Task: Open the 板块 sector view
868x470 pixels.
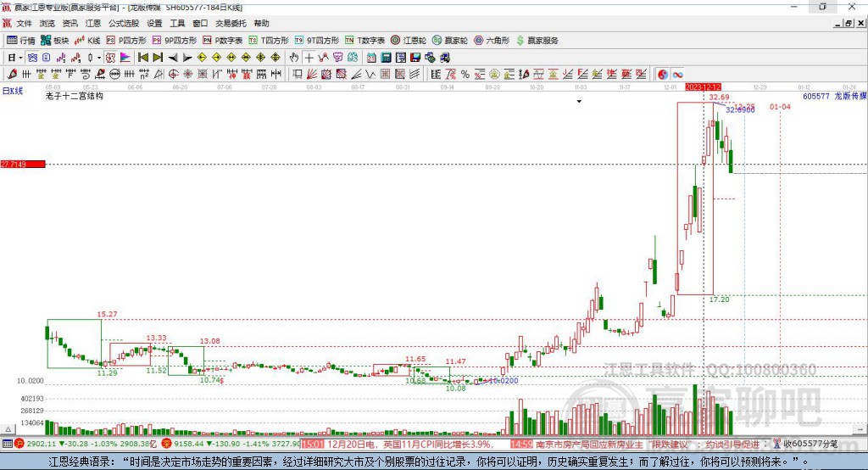Action: (x=54, y=41)
